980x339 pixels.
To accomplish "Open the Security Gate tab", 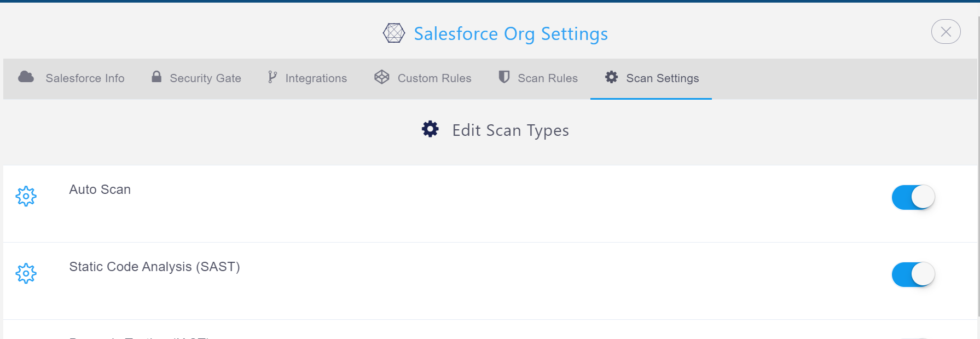I will [x=196, y=78].
